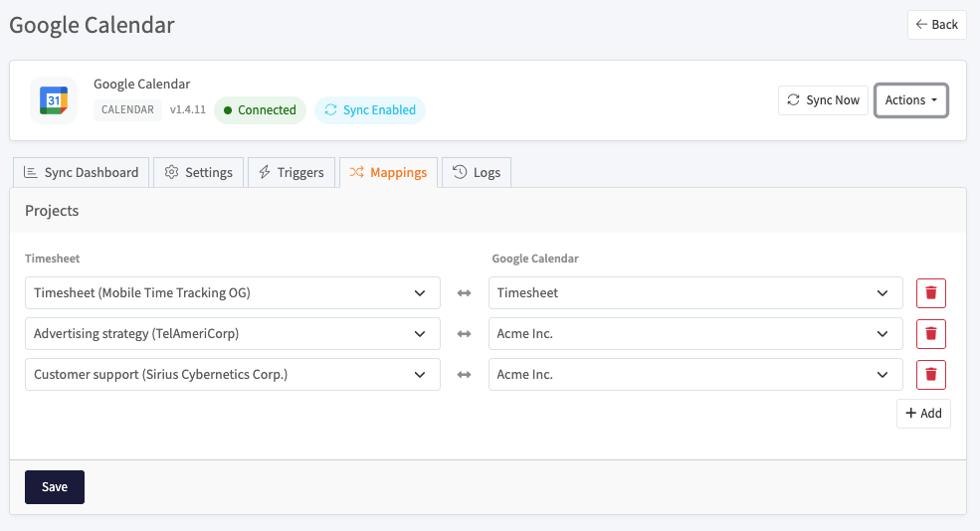Click the Google Calendar page title
The image size is (980, 531).
coord(92,25)
